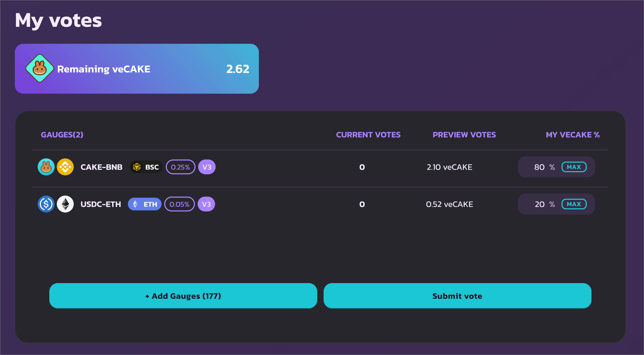Click the USDC-ETH pair name
The height and width of the screenshot is (355, 644).
pyautogui.click(x=101, y=204)
